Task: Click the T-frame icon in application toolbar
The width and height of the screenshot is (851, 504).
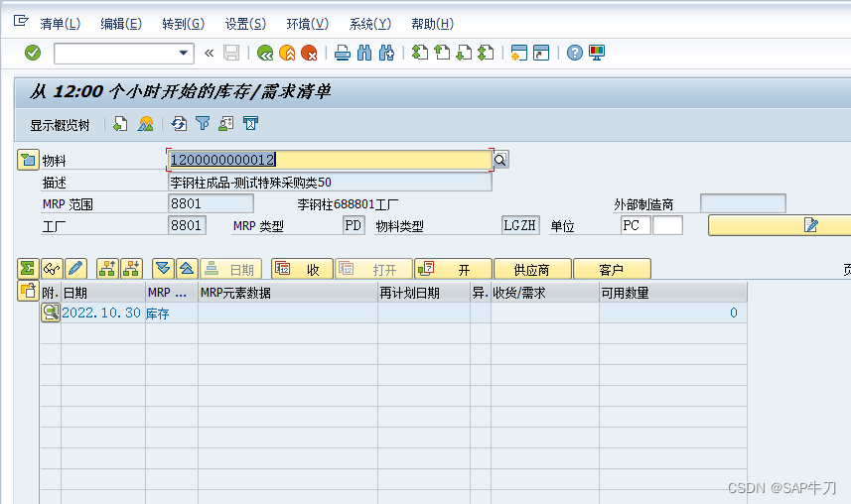Action: tap(250, 124)
